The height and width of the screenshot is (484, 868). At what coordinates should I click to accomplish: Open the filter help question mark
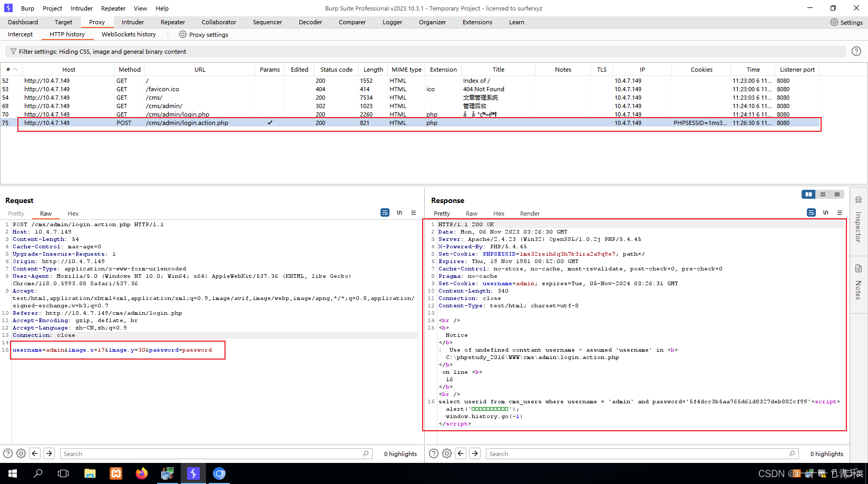[x=856, y=51]
